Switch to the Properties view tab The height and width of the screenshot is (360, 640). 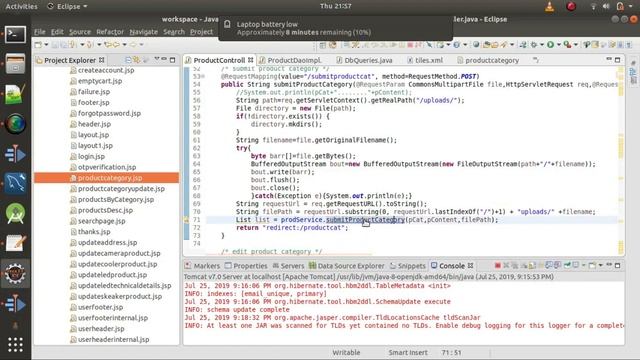coord(246,266)
